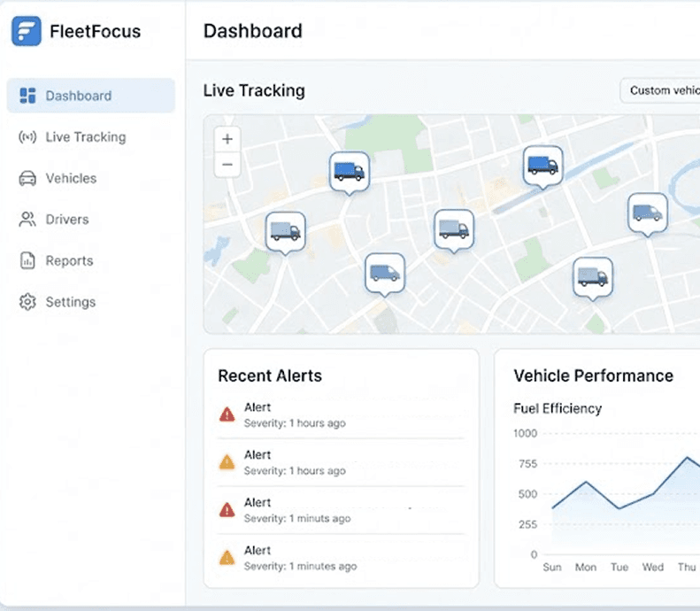Select the van marker on the map
Image resolution: width=700 pixels, height=611 pixels.
385,272
